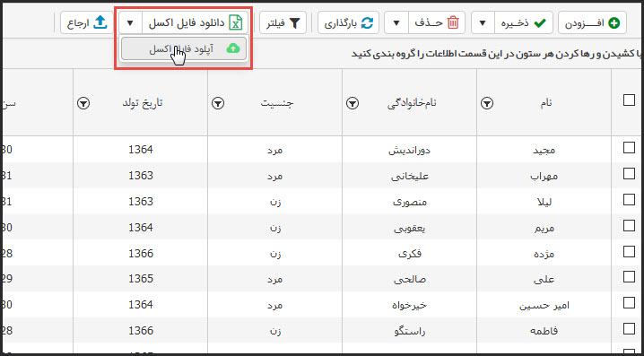
Task: Check the row checkbox for امیر حسین
Action: [629, 302]
